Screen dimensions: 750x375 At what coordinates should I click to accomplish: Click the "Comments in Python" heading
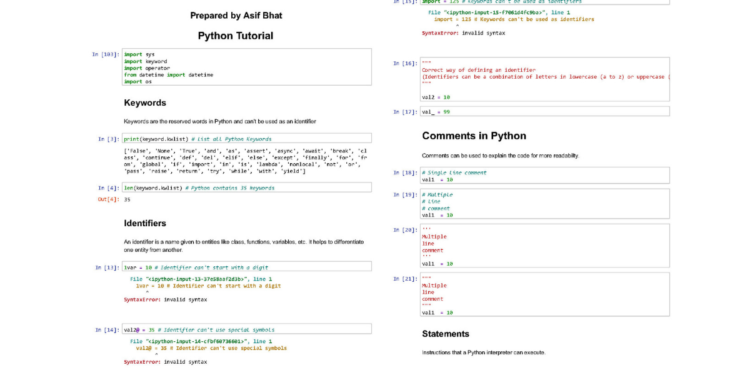[x=474, y=136]
